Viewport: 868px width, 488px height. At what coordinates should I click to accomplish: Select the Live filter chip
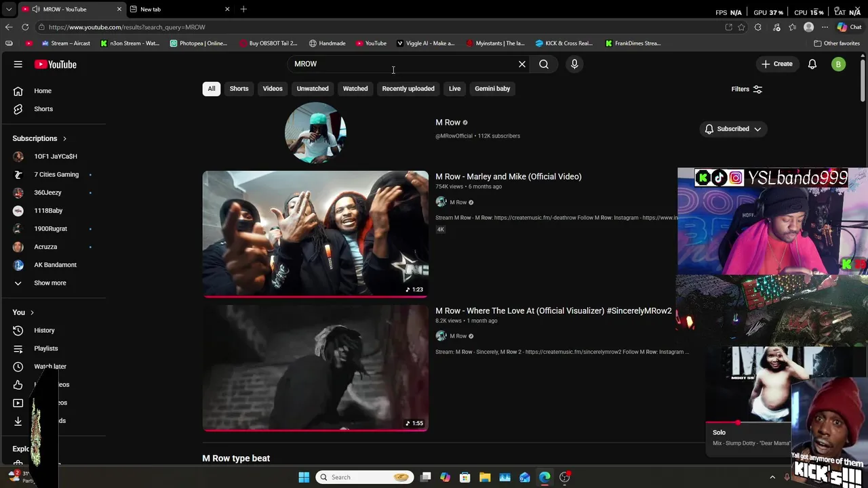click(454, 89)
